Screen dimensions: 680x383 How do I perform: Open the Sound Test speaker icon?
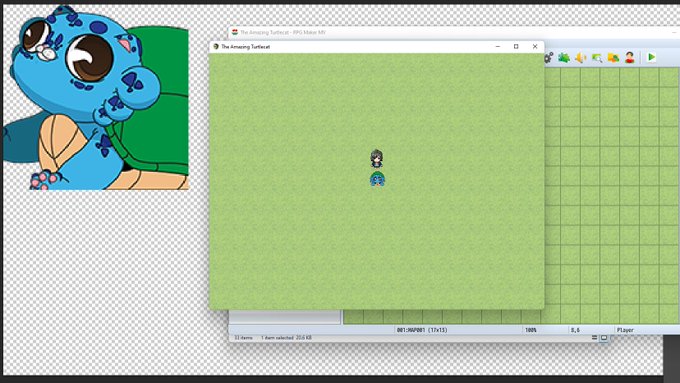coord(580,57)
